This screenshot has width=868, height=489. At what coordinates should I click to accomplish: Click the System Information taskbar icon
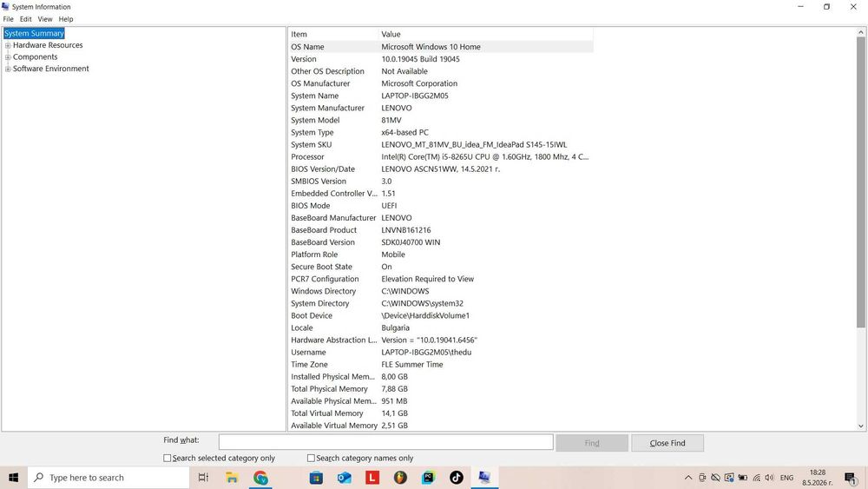(x=484, y=478)
